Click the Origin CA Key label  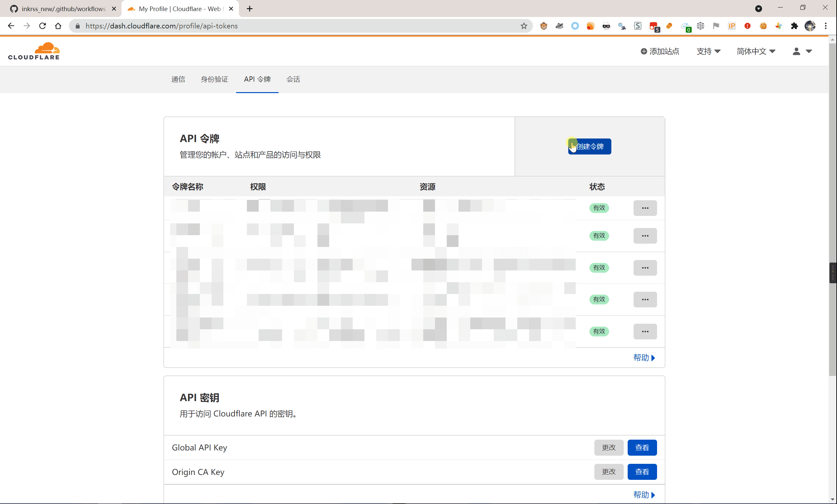click(198, 472)
